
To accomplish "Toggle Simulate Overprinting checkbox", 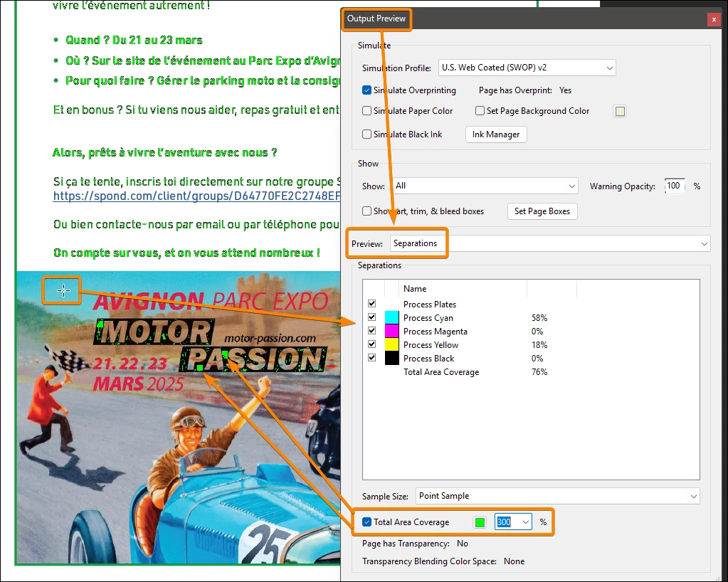I will 366,90.
